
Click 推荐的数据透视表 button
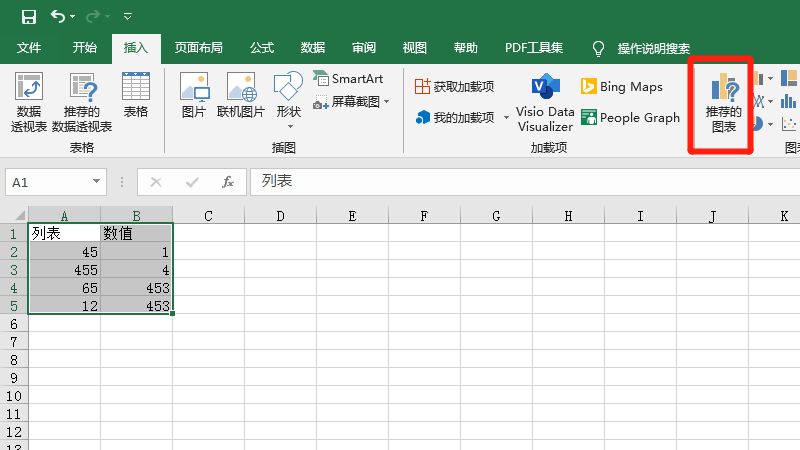[82, 102]
